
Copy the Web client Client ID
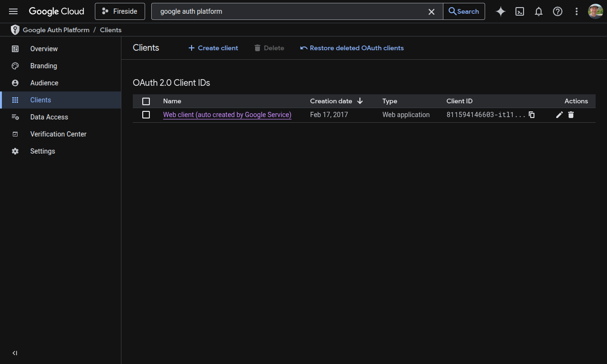coord(531,115)
